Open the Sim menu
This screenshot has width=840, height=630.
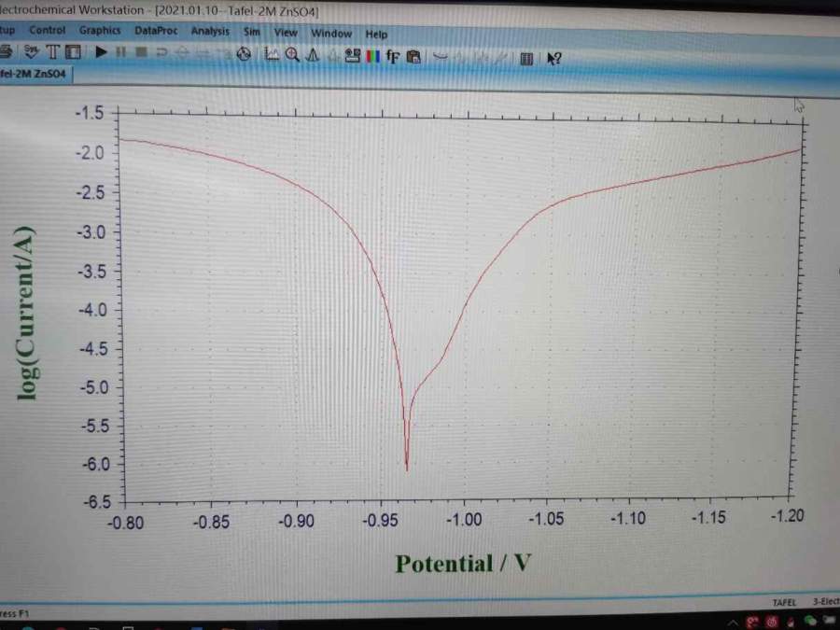point(252,32)
